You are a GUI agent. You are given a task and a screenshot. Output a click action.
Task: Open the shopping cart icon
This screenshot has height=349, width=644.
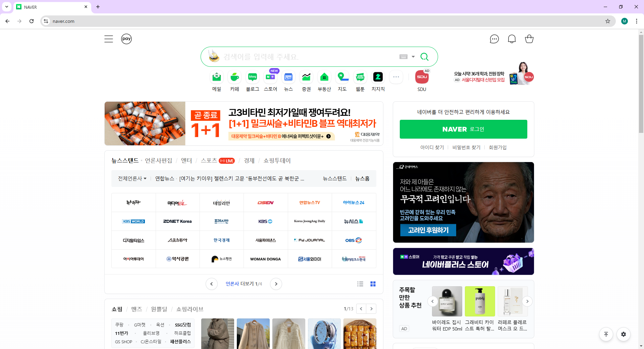[x=529, y=39]
